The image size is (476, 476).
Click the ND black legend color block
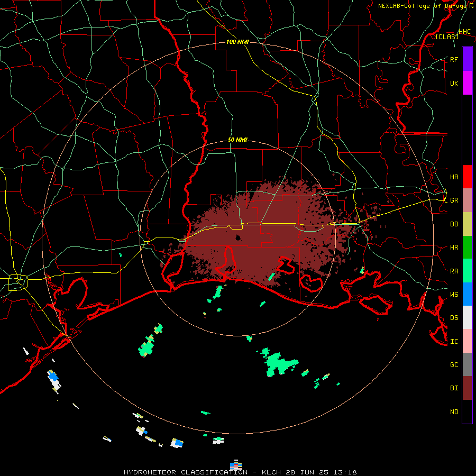(x=467, y=411)
